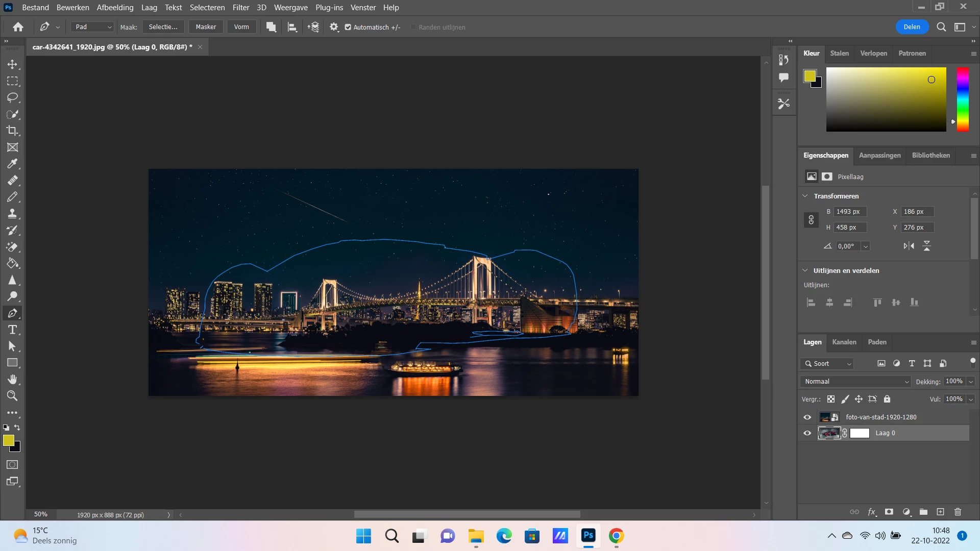
Task: Click the Zoom tool in toolbar
Action: (x=12, y=396)
